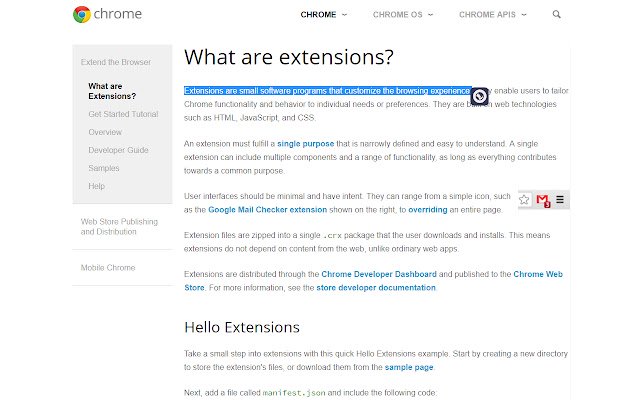
Task: Click the highlighted sentence about extensions
Action: (327, 91)
